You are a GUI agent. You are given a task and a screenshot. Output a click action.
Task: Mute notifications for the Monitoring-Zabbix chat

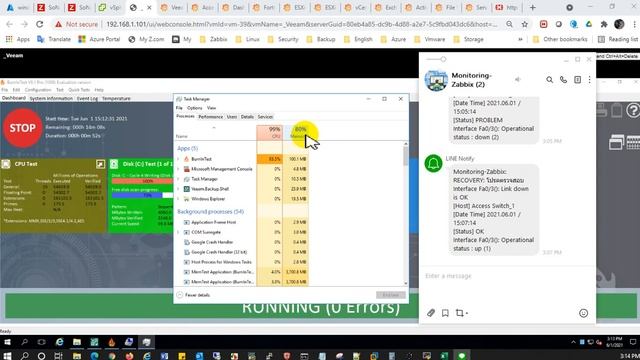518,80
